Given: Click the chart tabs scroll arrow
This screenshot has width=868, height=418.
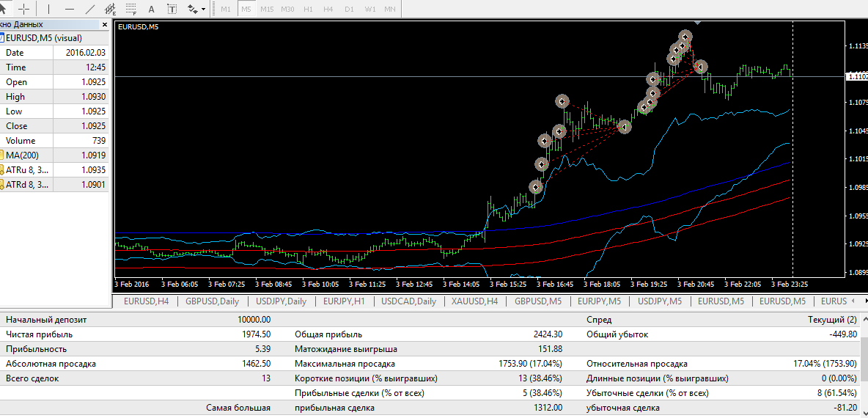Looking at the screenshot, I should [x=866, y=301].
